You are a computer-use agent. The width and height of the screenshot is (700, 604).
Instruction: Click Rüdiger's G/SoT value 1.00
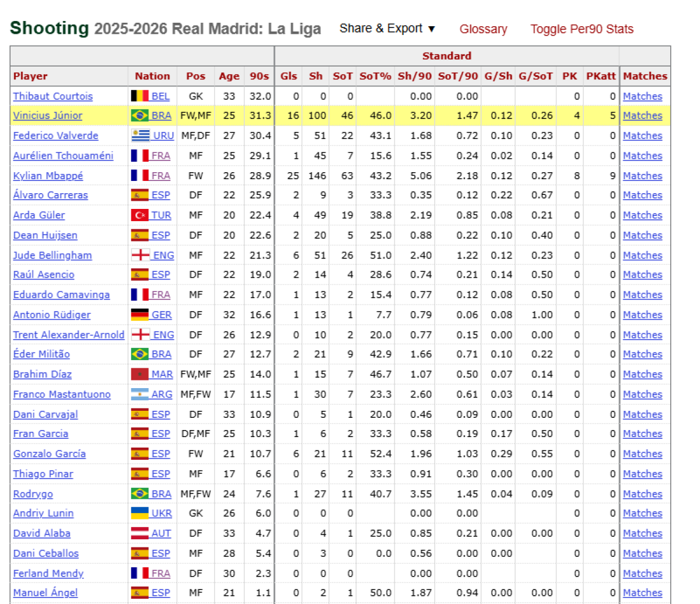[x=542, y=315]
